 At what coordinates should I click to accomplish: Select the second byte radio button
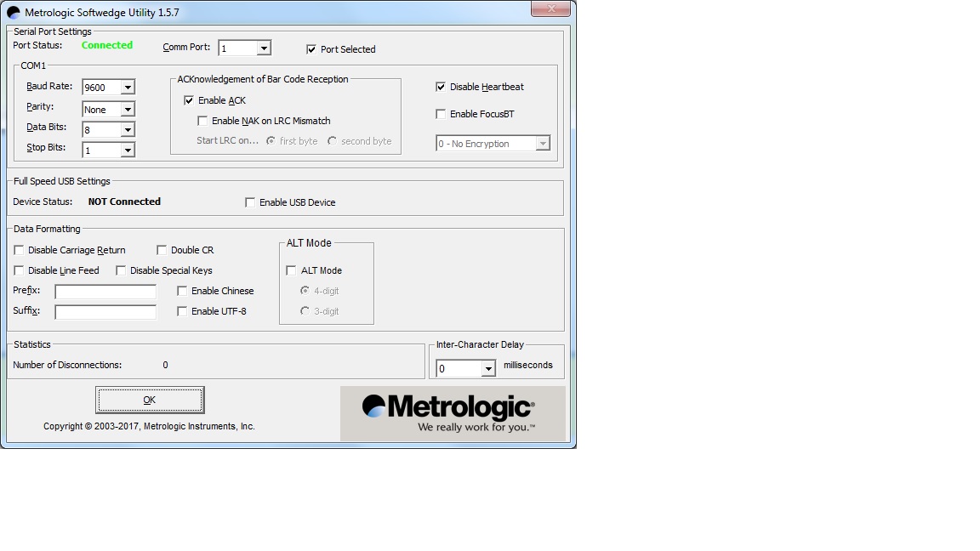(x=332, y=141)
